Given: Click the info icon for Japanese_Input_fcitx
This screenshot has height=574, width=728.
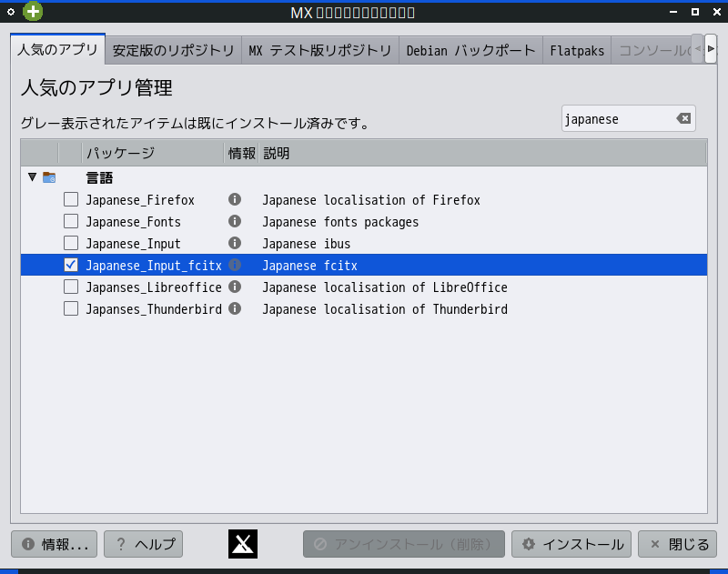Looking at the screenshot, I should click(235, 265).
